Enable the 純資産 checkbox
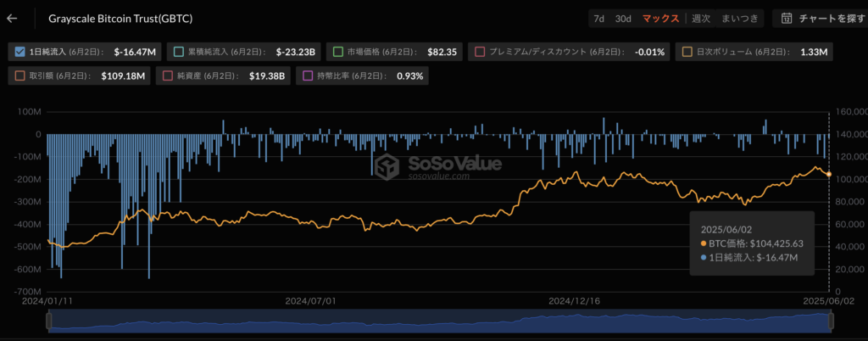Viewport: 868px width, 341px height. click(x=168, y=76)
